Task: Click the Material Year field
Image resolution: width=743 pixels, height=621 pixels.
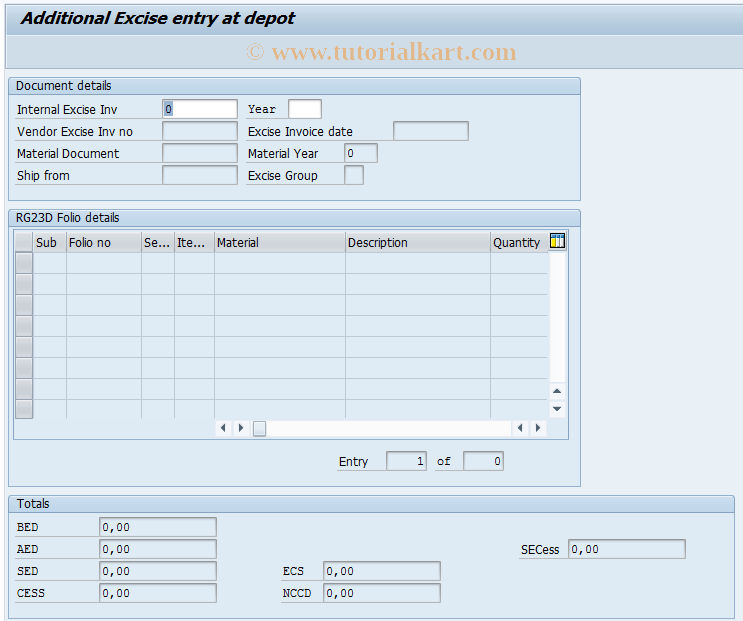Action: pyautogui.click(x=361, y=153)
